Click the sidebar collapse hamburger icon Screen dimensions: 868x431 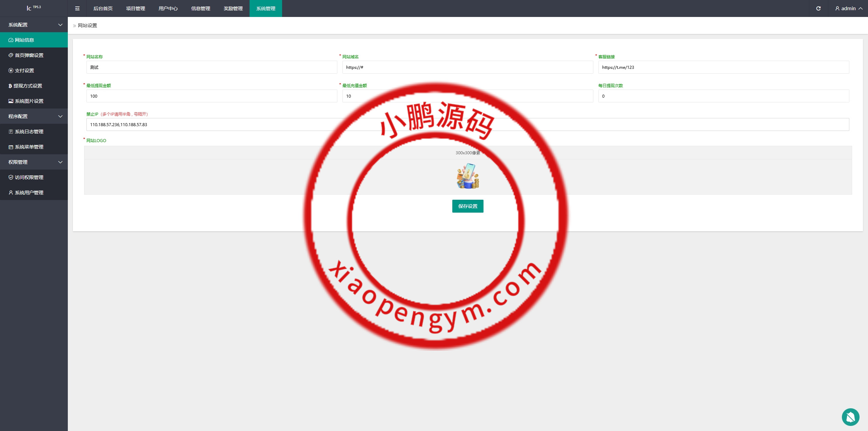click(x=77, y=8)
